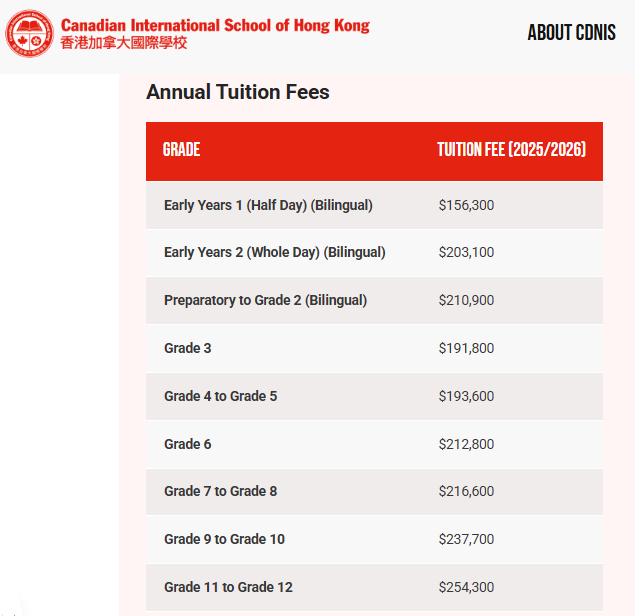Click the Grade 3 row label
Viewport: 635px width, 616px height.
[188, 348]
